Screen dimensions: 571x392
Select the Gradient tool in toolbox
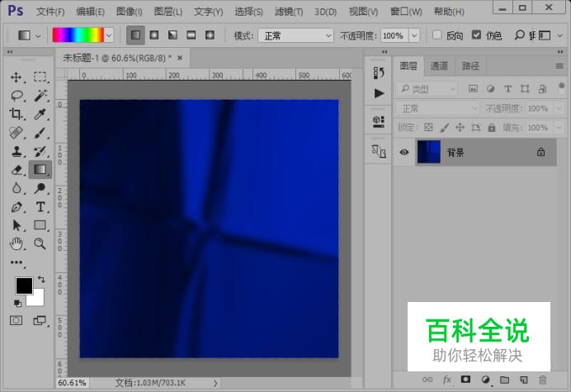40,169
